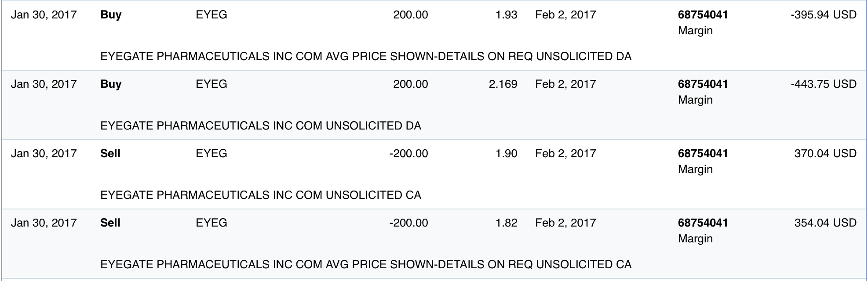Click Margin label in the 370.04 USD row
The image size is (868, 281).
coord(695,169)
